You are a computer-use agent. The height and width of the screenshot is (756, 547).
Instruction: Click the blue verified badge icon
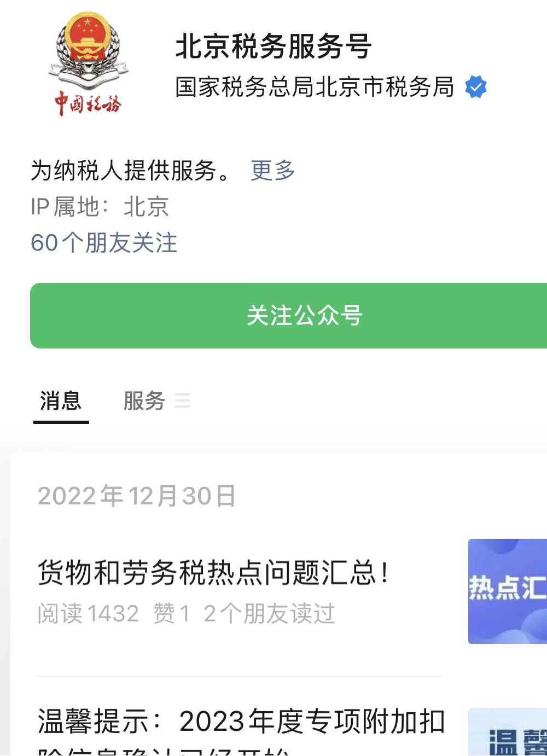click(476, 87)
